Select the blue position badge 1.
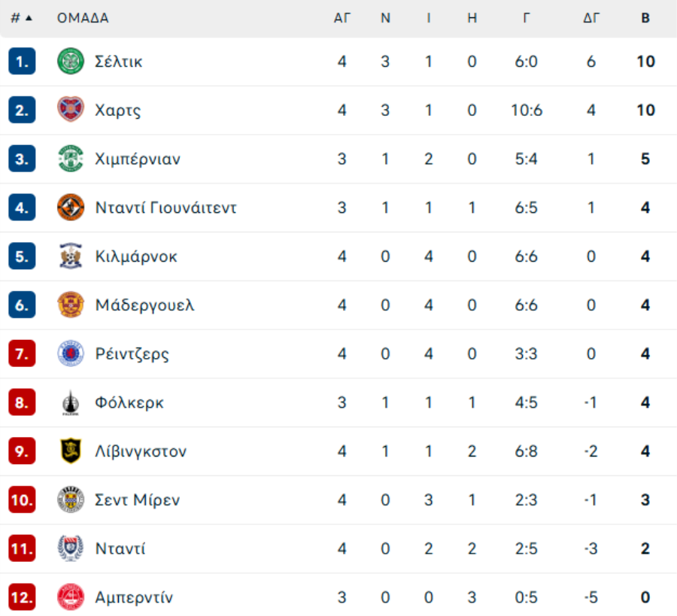This screenshot has height=616, width=677. click(x=22, y=61)
